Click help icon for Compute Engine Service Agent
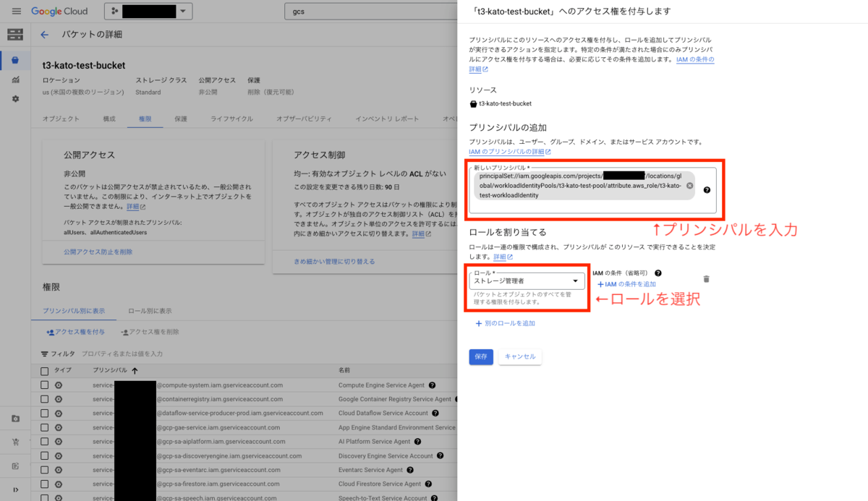 pos(432,385)
